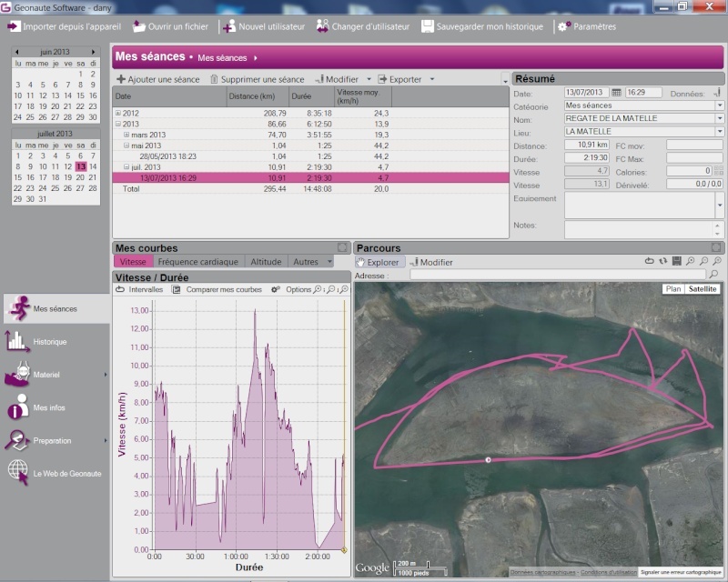Viewport: 728px width, 582px height.
Task: Create a Nouvel utilisateur
Action: tap(264, 26)
